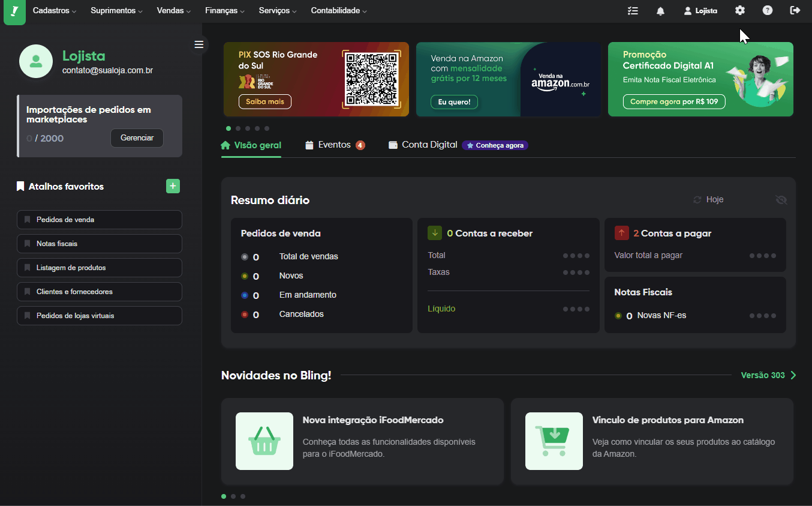This screenshot has height=506, width=812.
Task: Open the task checklist icon in the top bar
Action: tap(633, 11)
